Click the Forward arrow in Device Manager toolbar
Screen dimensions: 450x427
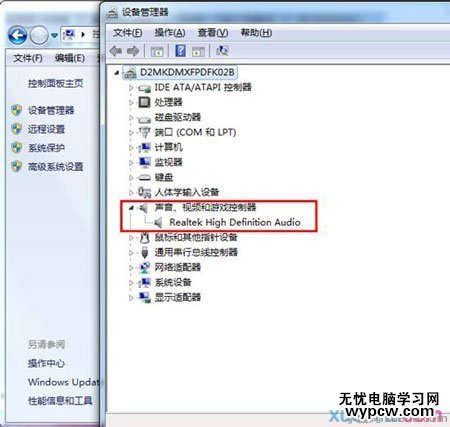click(x=133, y=51)
